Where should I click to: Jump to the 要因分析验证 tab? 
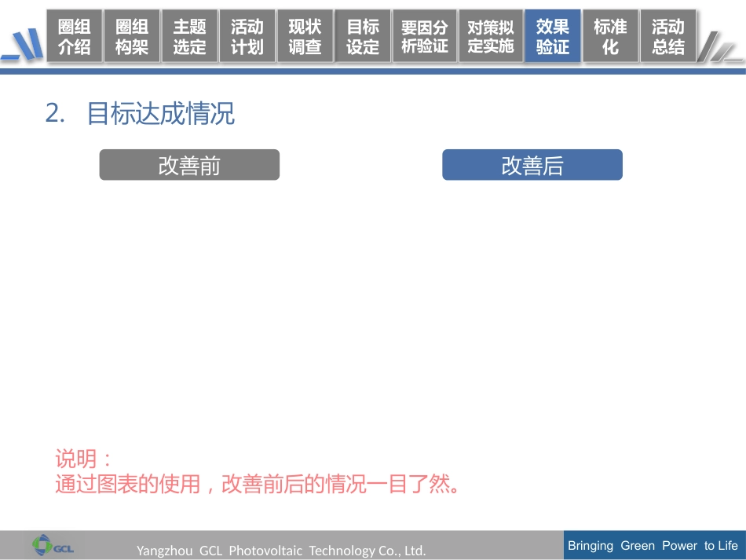[424, 36]
